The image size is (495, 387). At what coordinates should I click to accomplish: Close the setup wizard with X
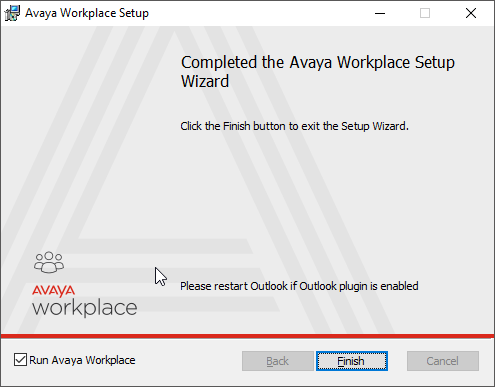471,13
